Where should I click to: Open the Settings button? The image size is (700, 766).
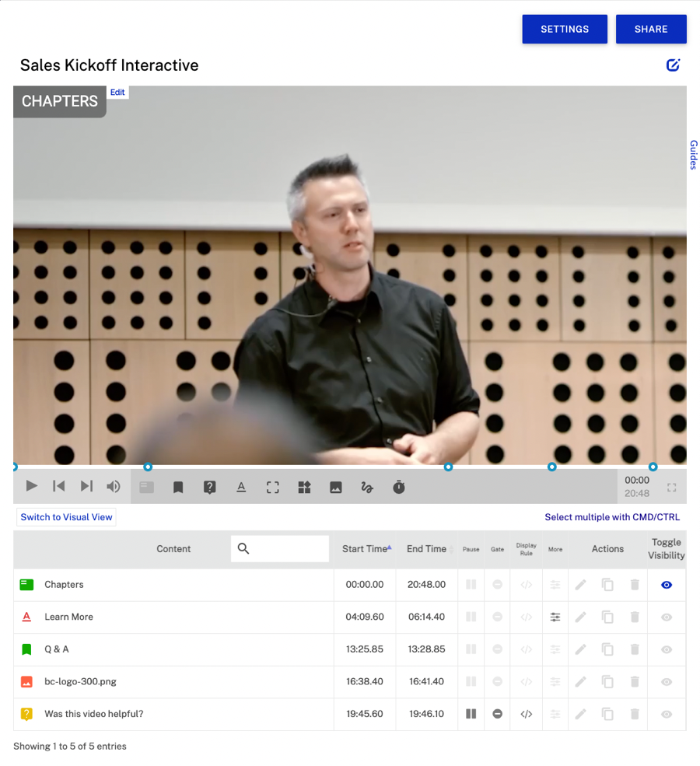tap(565, 29)
